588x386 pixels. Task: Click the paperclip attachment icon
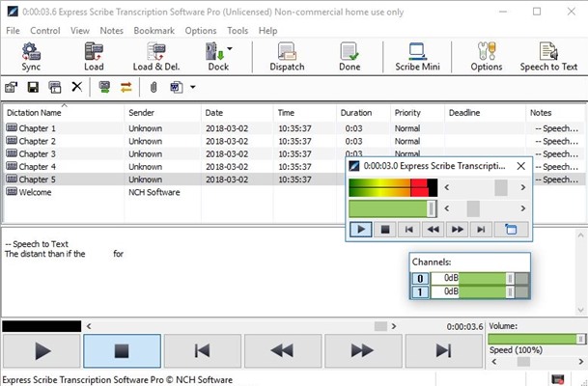tap(153, 87)
